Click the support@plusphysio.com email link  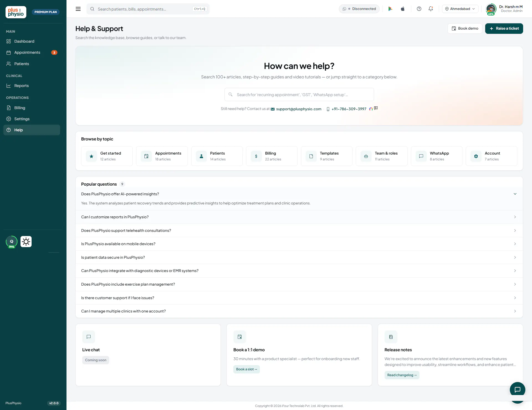coord(299,109)
